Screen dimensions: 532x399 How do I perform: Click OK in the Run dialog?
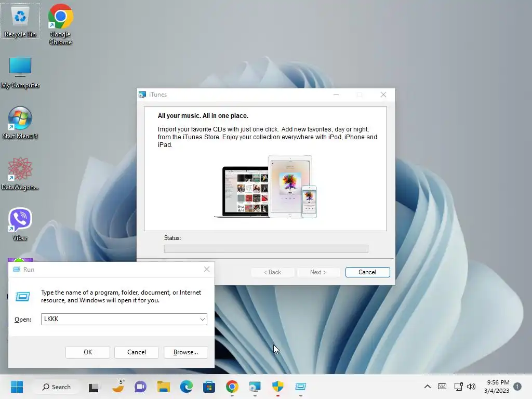[88, 352]
